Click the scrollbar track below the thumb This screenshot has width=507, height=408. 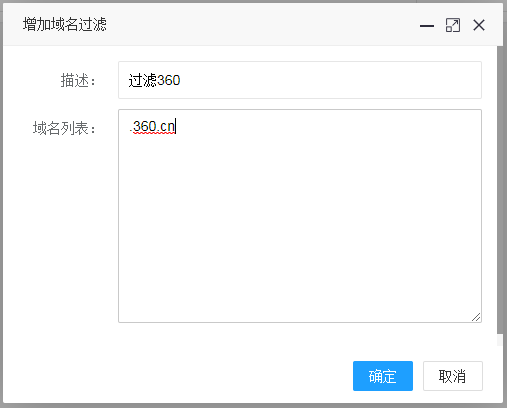(500, 340)
